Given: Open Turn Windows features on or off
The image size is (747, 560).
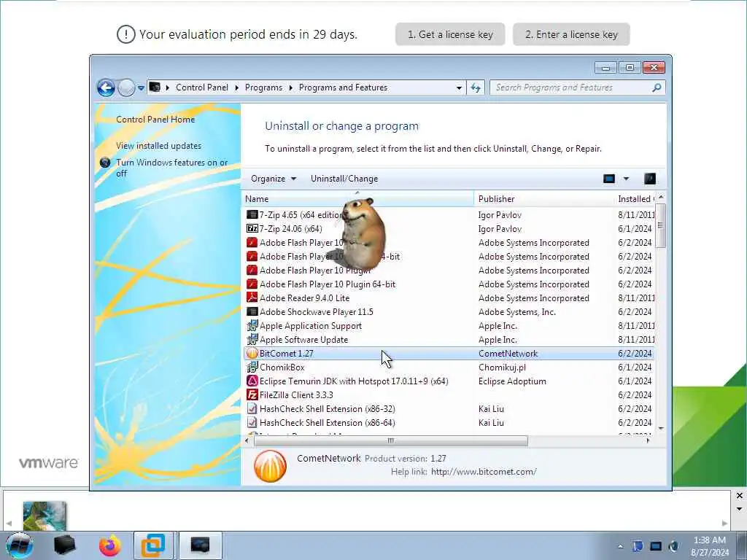Looking at the screenshot, I should click(x=172, y=168).
